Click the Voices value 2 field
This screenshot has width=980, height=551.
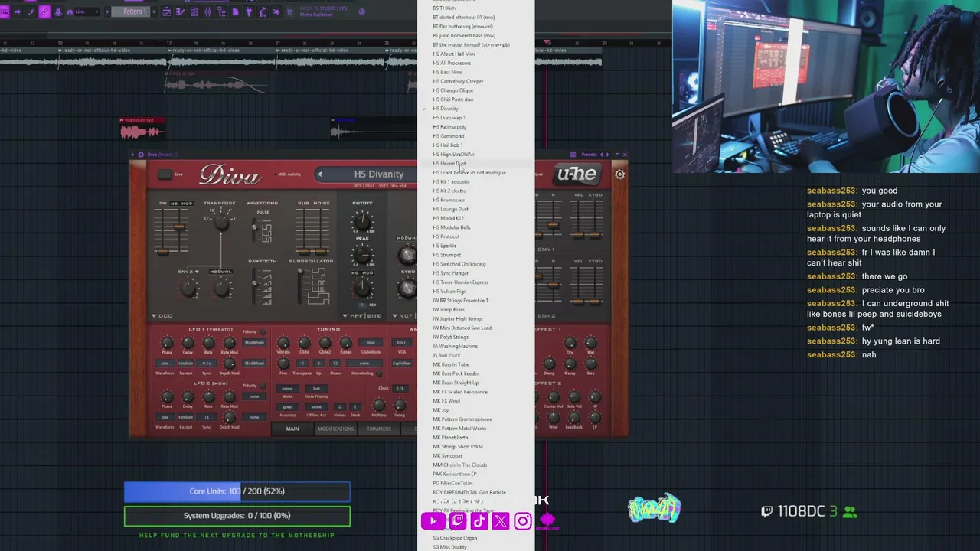[339, 407]
